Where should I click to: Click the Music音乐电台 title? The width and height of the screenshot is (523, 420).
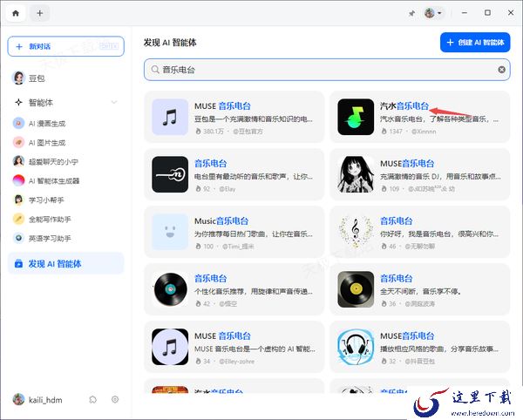221,221
